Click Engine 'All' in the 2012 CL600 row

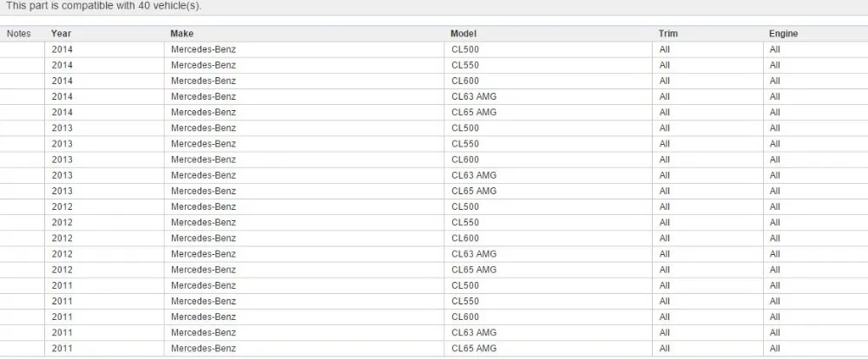pos(774,238)
